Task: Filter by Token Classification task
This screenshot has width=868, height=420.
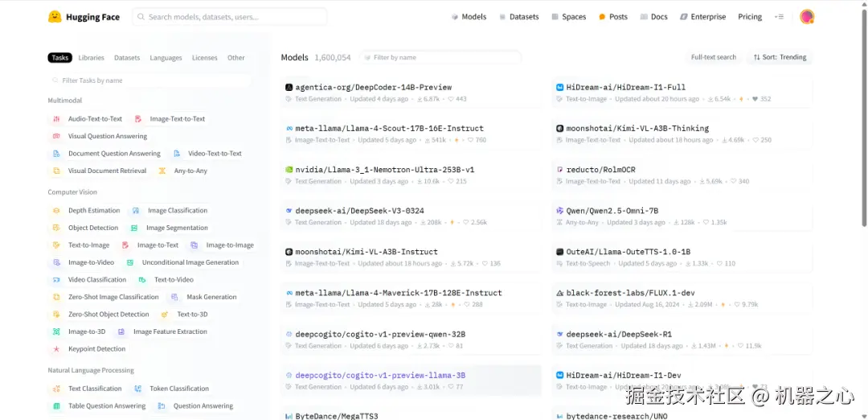Action: (x=172, y=389)
